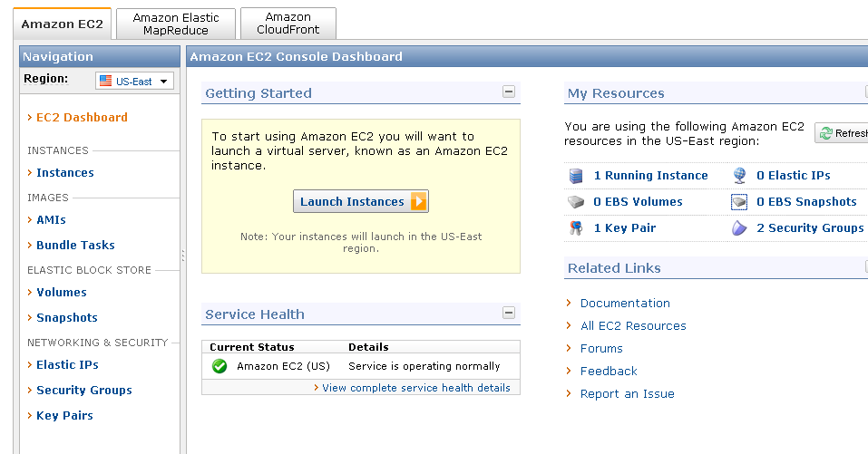Click the EBS Snapshots icon
This screenshot has height=454, width=868.
[x=739, y=202]
